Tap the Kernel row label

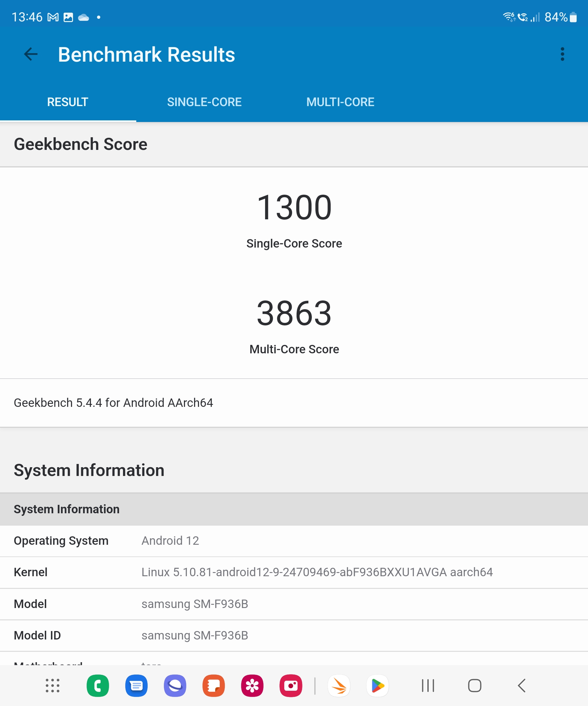(31, 572)
